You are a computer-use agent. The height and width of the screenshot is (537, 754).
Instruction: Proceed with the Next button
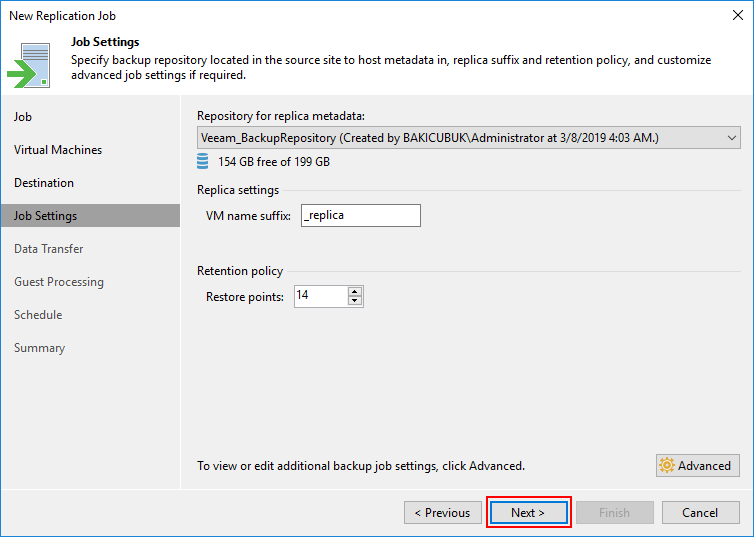(528, 512)
